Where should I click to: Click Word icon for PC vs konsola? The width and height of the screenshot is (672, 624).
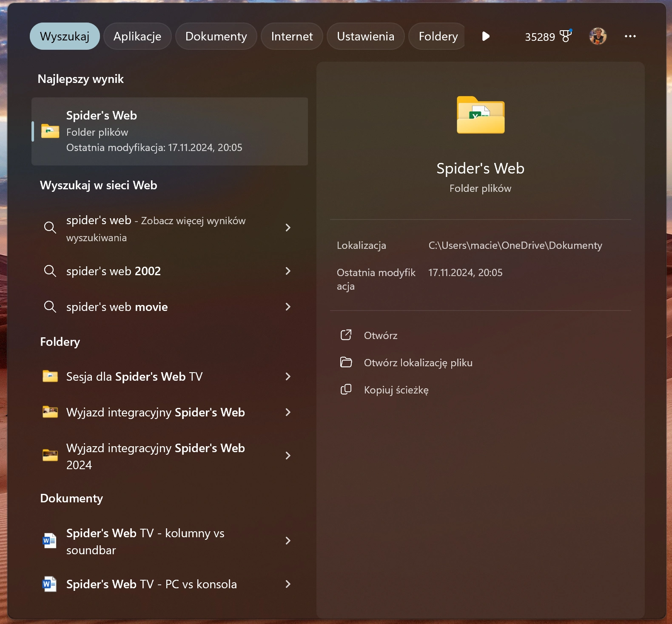tap(49, 584)
